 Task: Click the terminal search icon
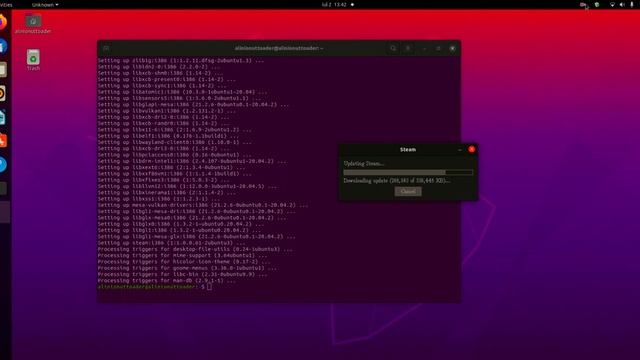point(393,48)
